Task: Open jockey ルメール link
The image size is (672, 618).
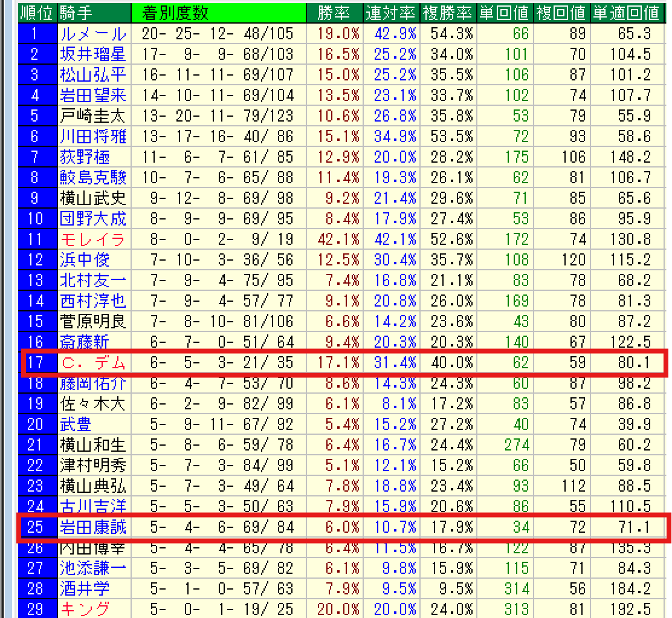Action: 93,34
